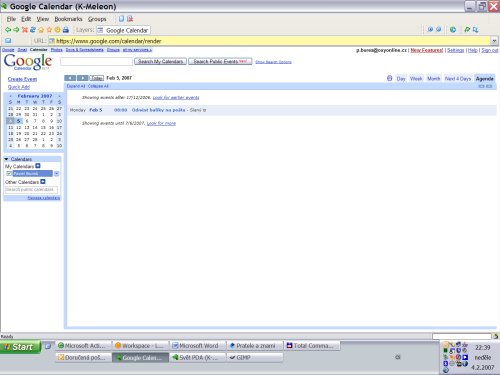Stop loading with red X icon
This screenshot has width=500, height=375.
[24, 30]
